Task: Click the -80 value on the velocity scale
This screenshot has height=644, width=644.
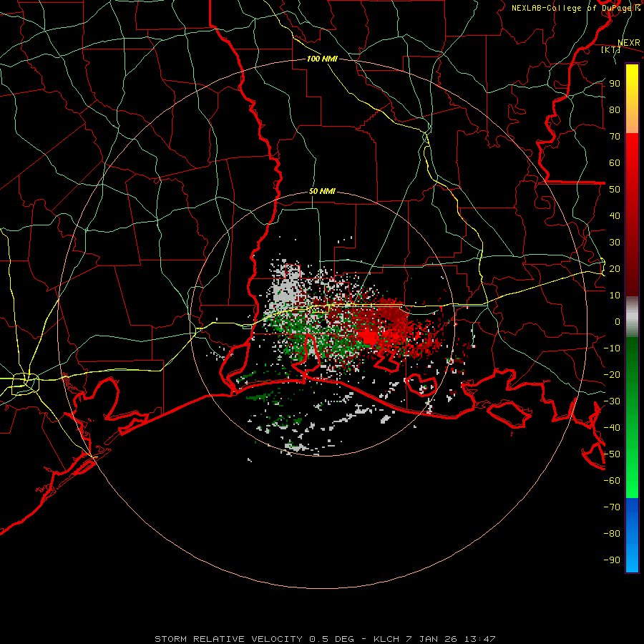Action: pyautogui.click(x=612, y=534)
